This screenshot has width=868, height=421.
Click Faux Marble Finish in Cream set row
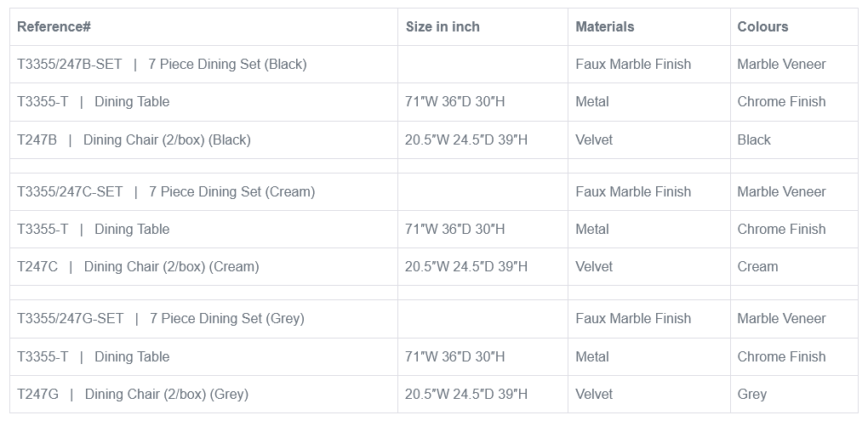coord(633,191)
